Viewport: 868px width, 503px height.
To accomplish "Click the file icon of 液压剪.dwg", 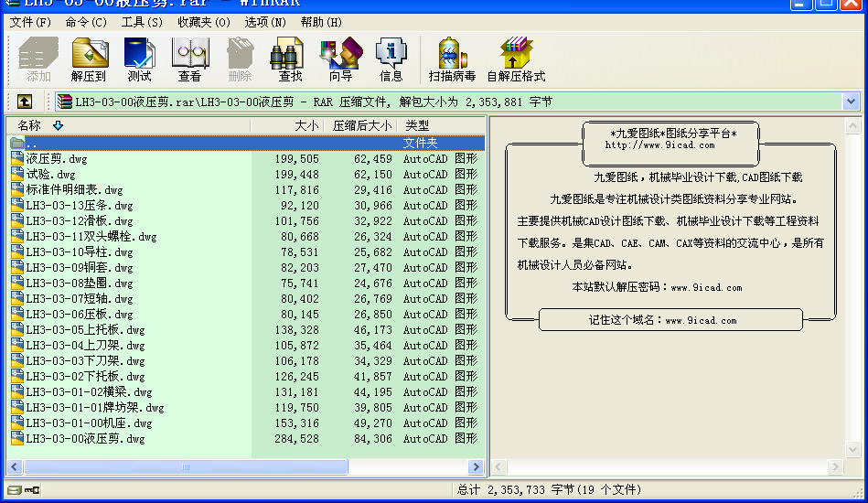I will (x=17, y=158).
